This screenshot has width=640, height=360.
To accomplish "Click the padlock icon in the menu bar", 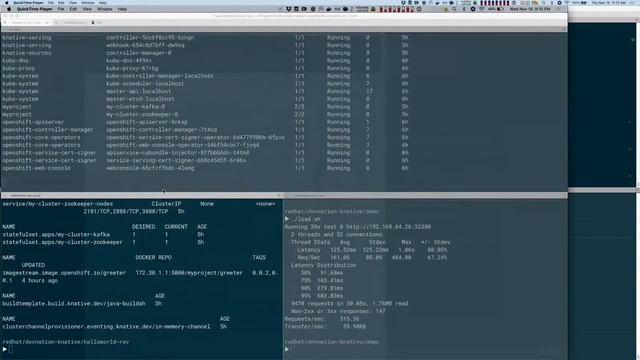I will coord(373,9).
